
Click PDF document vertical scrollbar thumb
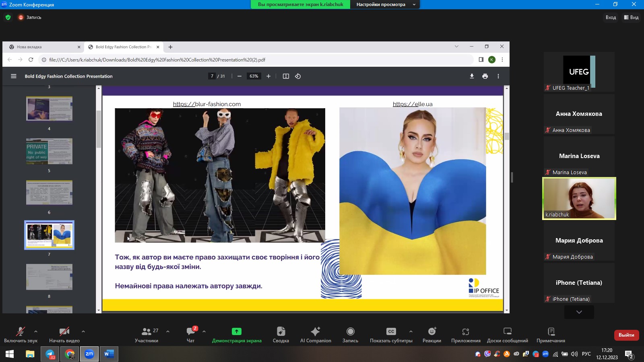click(x=507, y=136)
